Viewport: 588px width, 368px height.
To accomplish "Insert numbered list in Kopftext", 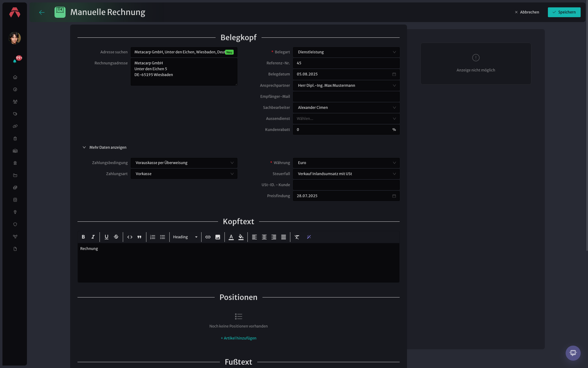I will 153,237.
